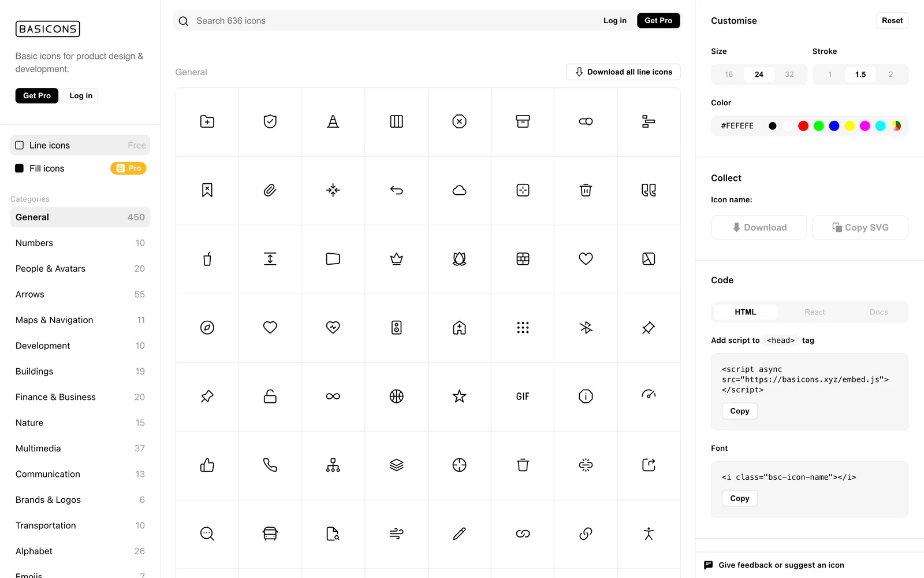Click the GIF icon tile
The width and height of the screenshot is (924, 578).
pos(523,397)
